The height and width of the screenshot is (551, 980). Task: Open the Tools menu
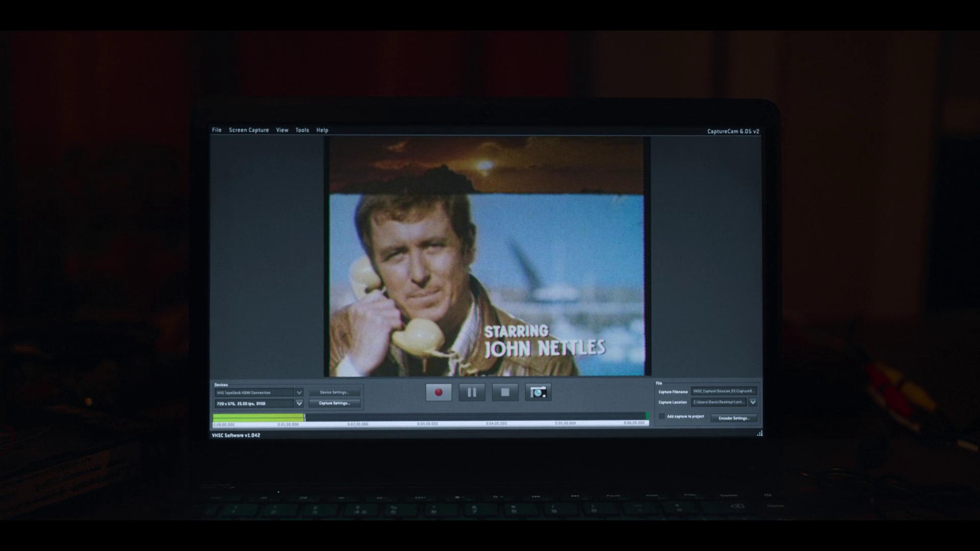tap(302, 130)
